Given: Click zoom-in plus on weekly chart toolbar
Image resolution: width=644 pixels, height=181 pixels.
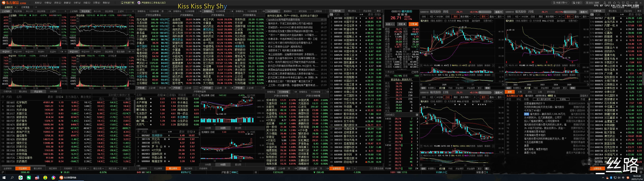Looking at the screenshot, I should click(474, 16).
